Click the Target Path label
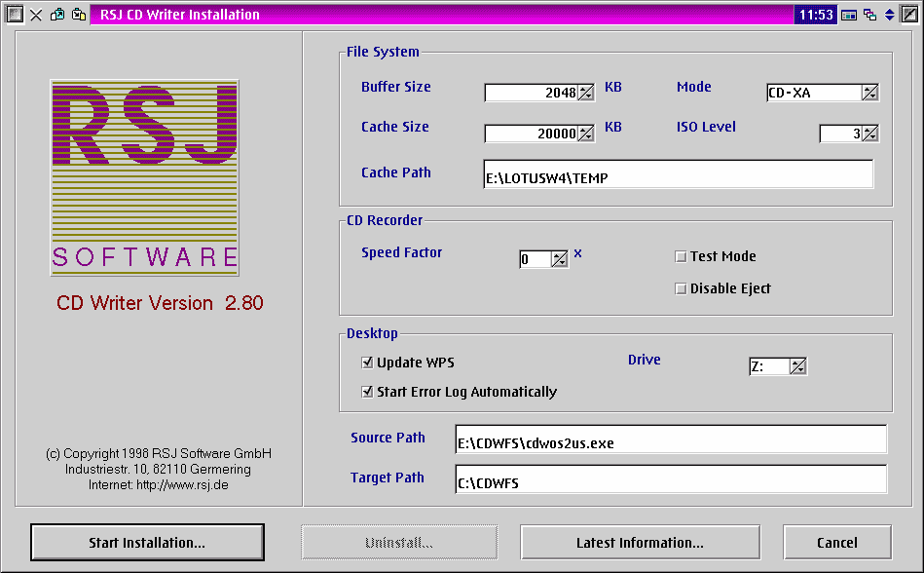 388,477
